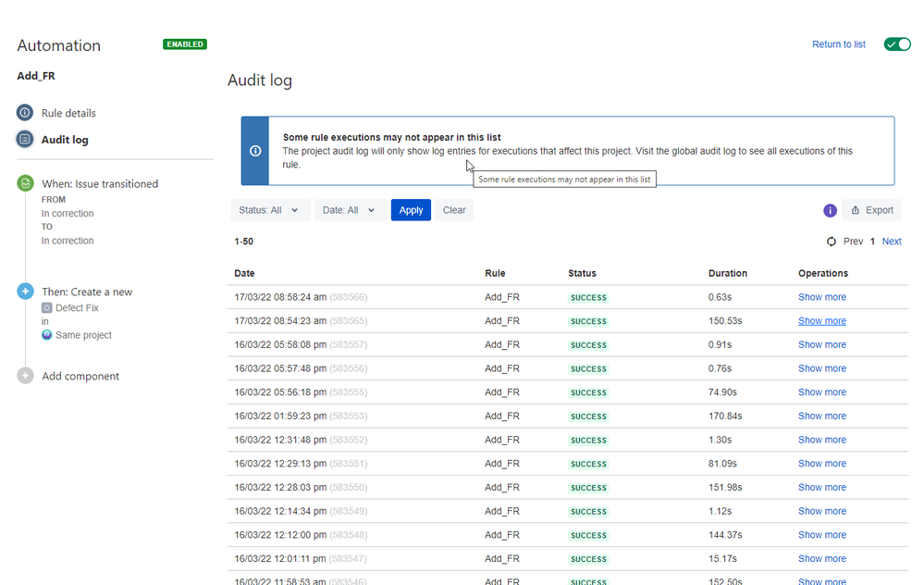The height and width of the screenshot is (585, 924).
Task: Click the Rule column header
Action: tap(495, 273)
